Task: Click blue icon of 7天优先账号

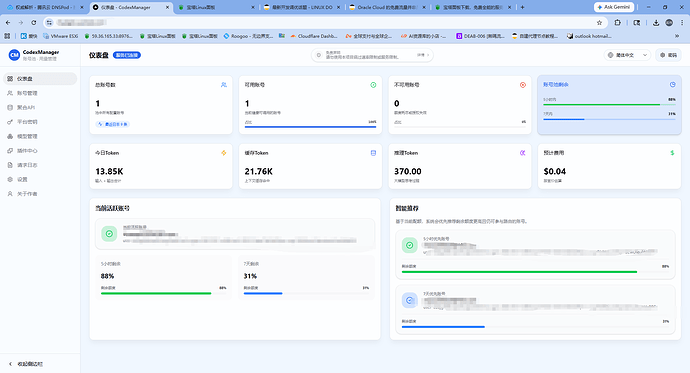Action: [410, 300]
